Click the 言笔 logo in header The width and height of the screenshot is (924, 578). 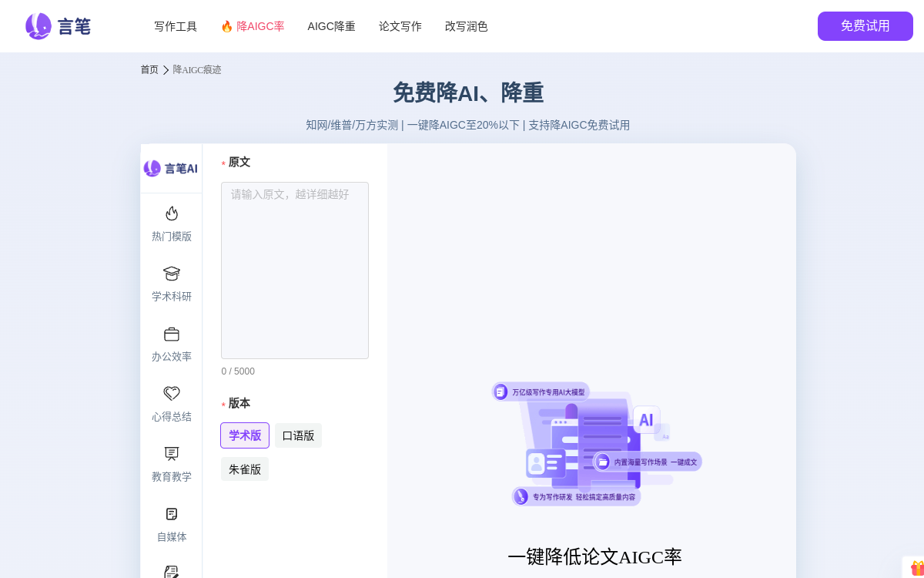(58, 26)
